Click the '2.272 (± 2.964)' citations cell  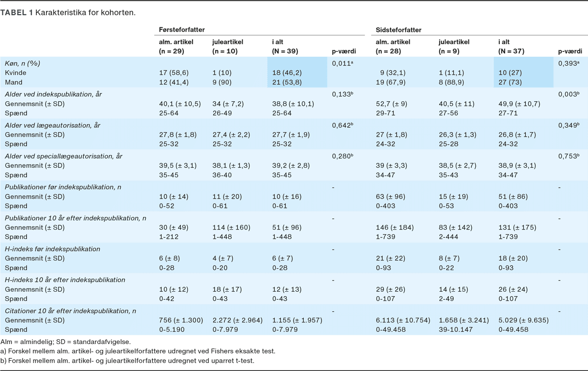coord(237,320)
